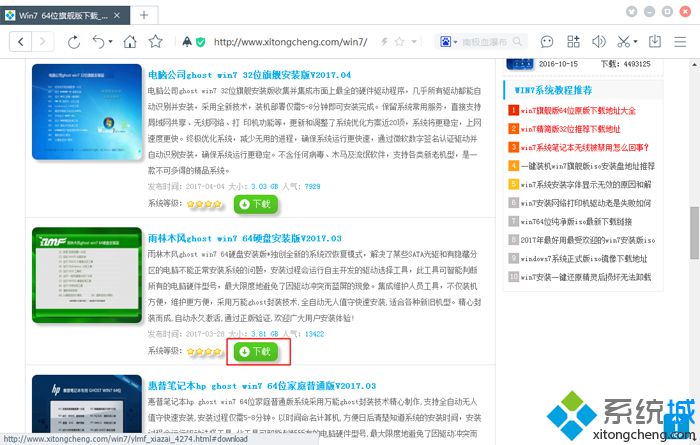Open the downloads manager icon

tap(655, 42)
